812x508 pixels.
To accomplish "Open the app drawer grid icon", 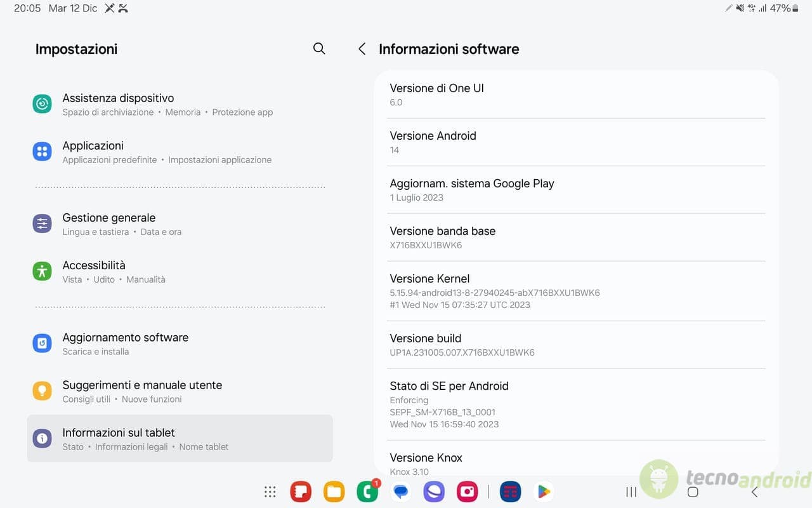I will (x=270, y=491).
